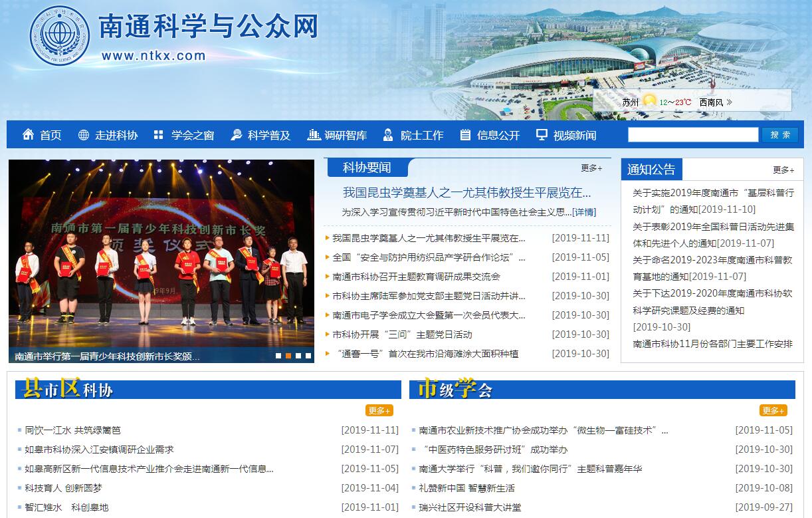This screenshot has height=518, width=812.
Task: Open article 智汇雉水 科创皋地
Action: (x=66, y=507)
